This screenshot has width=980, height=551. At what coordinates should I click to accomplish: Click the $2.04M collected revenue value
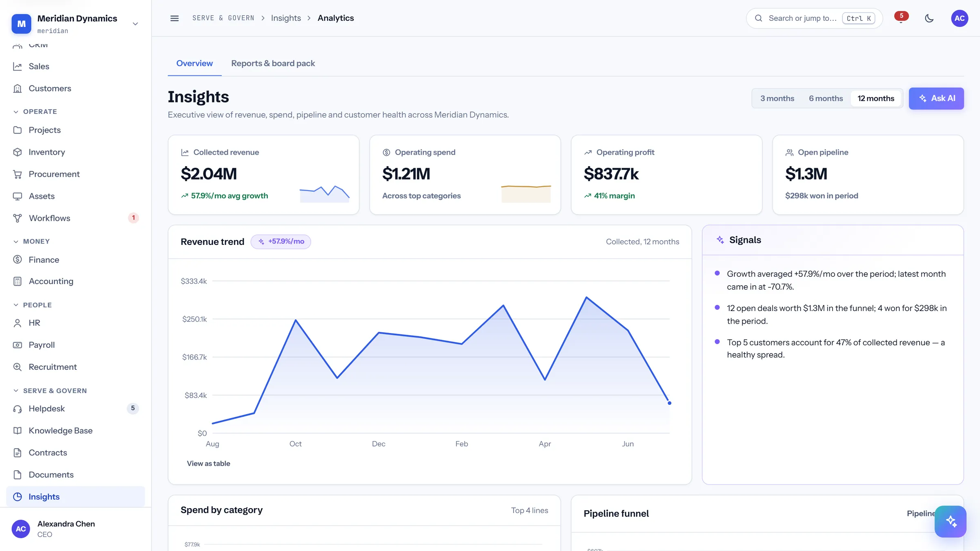(x=209, y=174)
